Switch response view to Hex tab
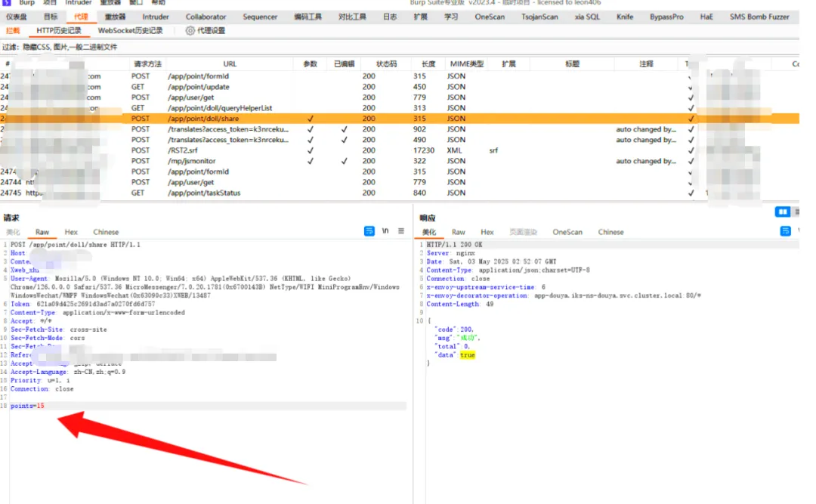 pos(487,232)
